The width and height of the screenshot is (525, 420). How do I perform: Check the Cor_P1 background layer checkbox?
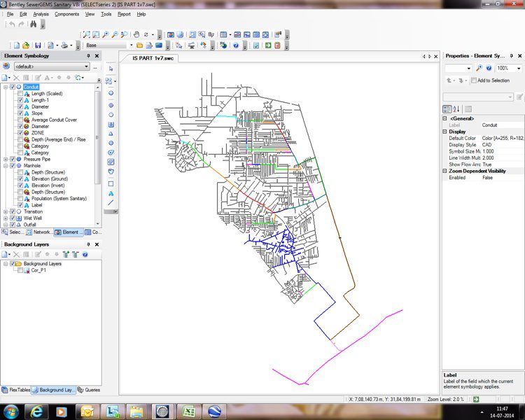pyautogui.click(x=21, y=269)
